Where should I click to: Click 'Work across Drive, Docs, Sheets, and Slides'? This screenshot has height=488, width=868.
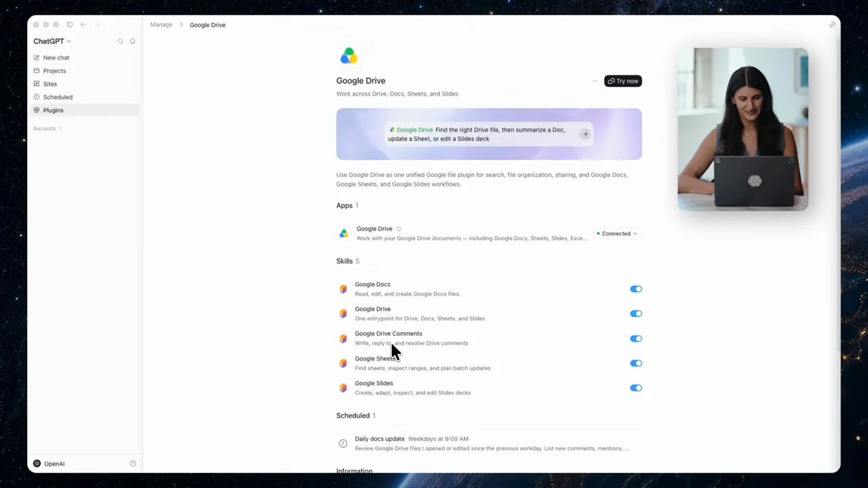(x=397, y=94)
